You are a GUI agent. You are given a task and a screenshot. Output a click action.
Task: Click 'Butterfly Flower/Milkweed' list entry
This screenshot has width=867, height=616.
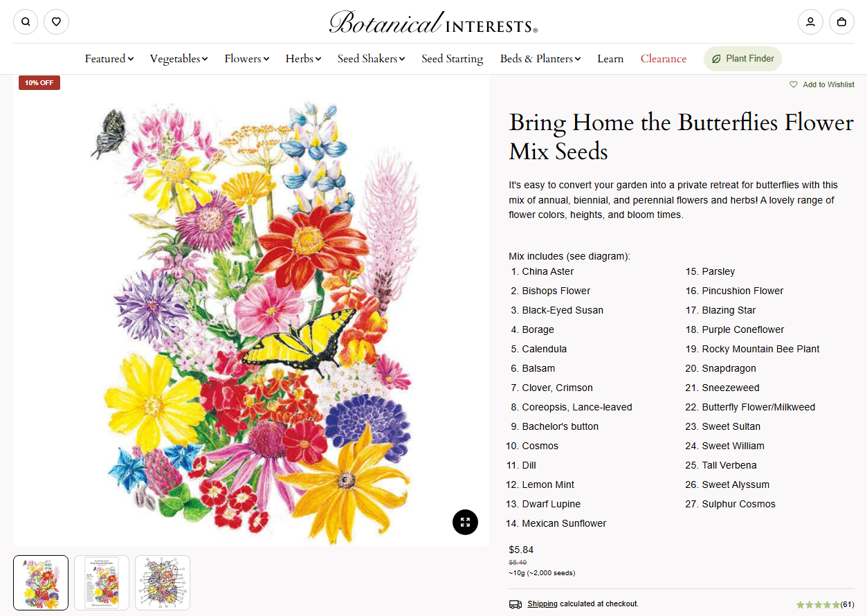point(758,407)
